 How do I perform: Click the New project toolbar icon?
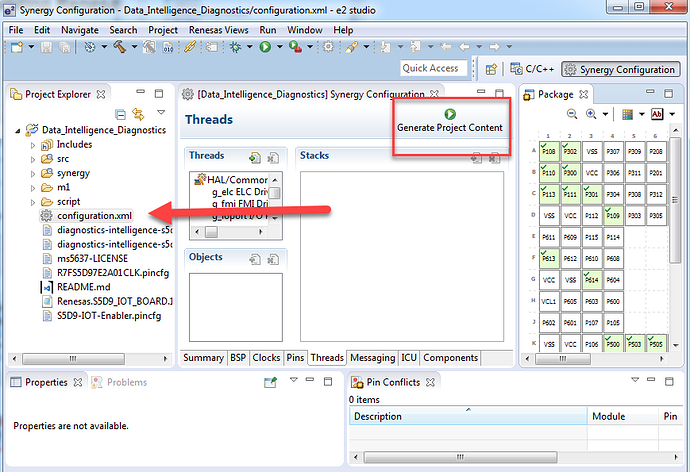point(17,47)
